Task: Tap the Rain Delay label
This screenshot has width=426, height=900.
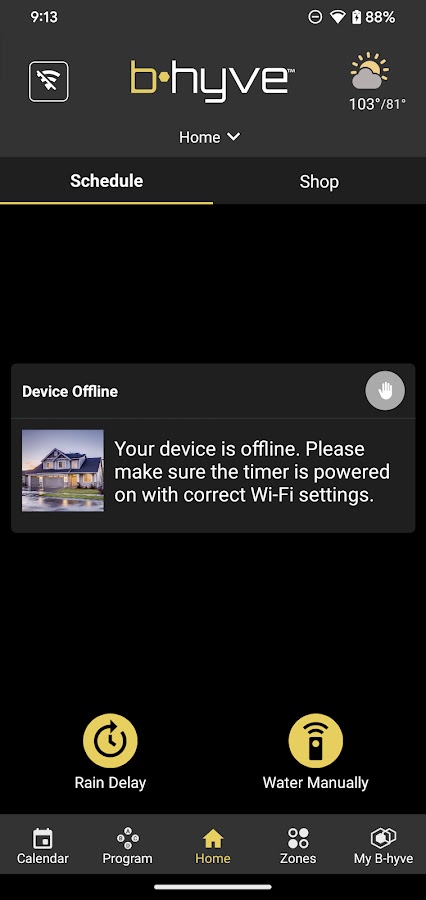Action: click(x=110, y=782)
